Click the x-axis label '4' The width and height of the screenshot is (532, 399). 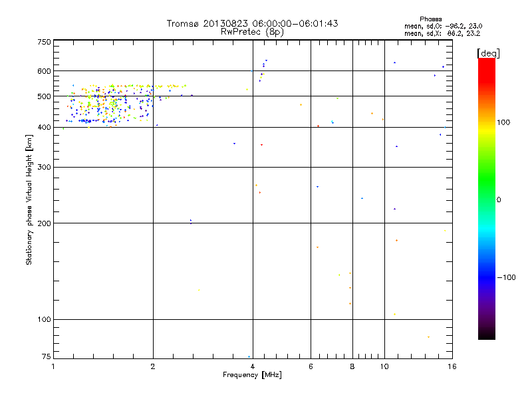pos(253,366)
